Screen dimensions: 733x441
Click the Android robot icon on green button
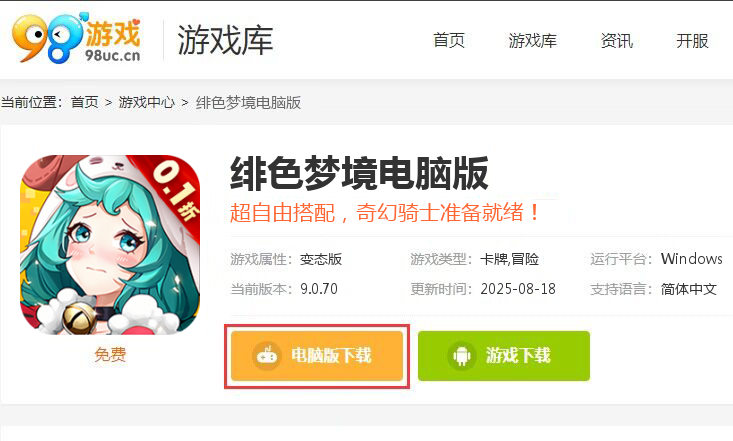click(462, 356)
